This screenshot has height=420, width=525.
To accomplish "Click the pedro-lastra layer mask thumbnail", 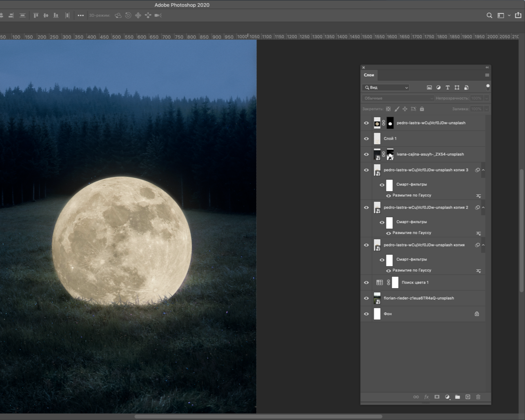I will 390,123.
